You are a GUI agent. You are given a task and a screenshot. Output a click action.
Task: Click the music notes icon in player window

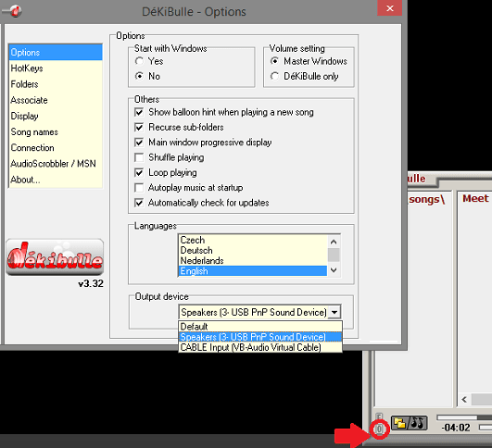[x=417, y=423]
